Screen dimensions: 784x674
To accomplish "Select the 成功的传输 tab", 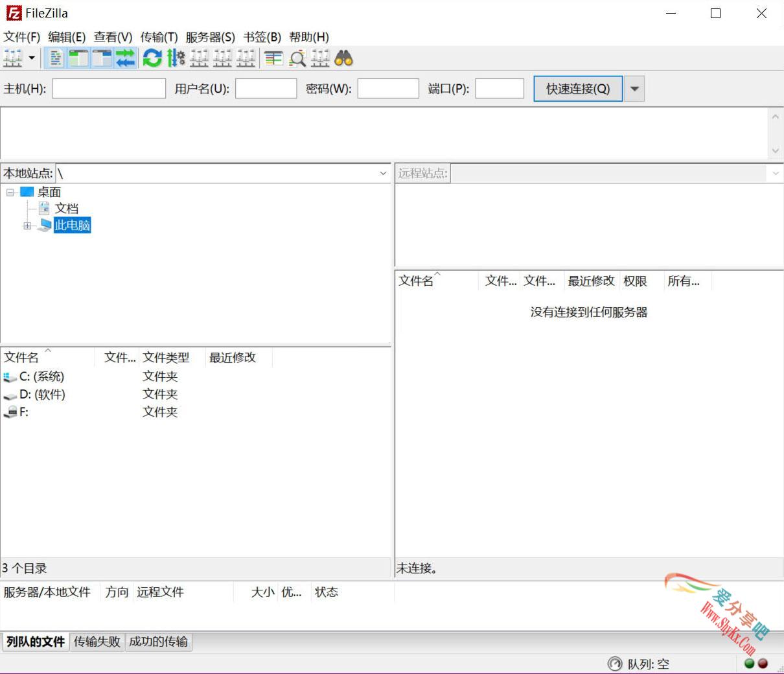I will click(158, 642).
